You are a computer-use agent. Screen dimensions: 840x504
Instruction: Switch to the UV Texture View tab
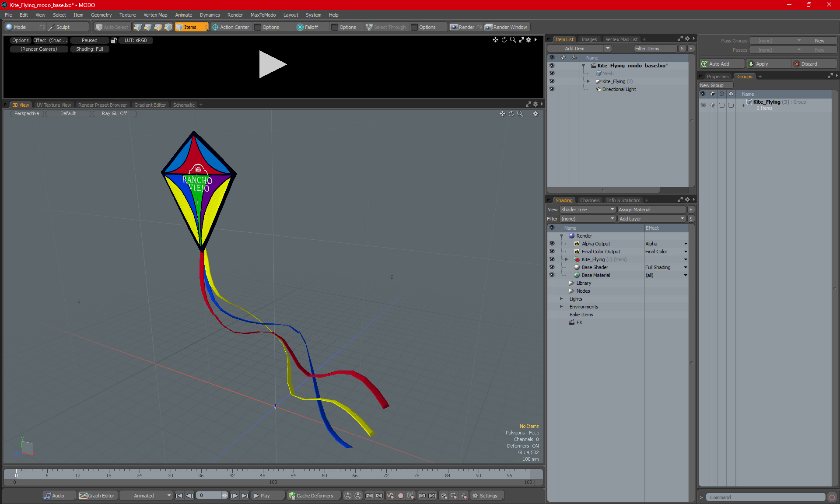coord(53,105)
